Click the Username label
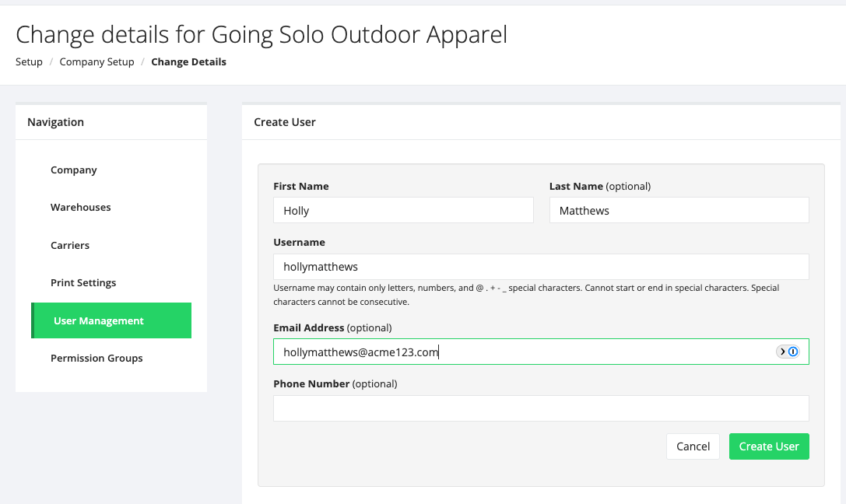Viewport: 846px width, 504px height. (x=300, y=243)
